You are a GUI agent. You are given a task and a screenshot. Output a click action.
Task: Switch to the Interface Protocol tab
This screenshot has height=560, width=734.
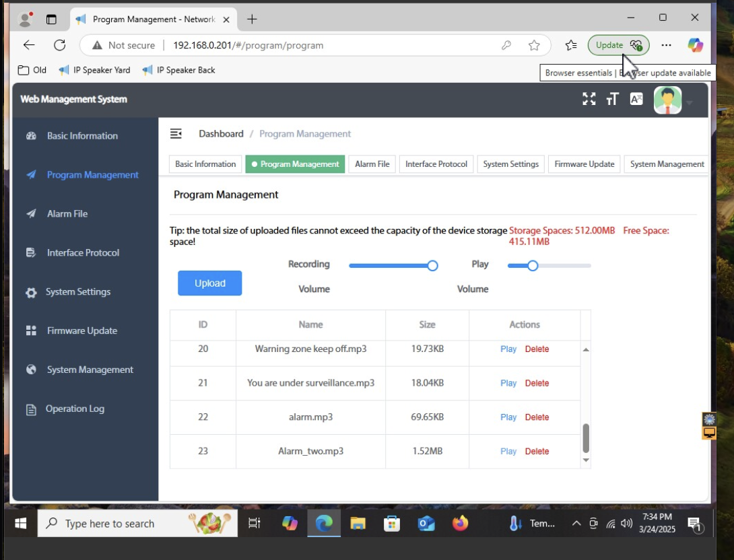coord(436,164)
